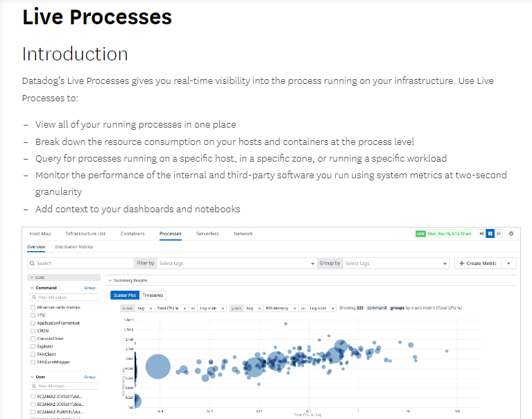
Task: Click the Create Metric button
Action: (x=478, y=264)
